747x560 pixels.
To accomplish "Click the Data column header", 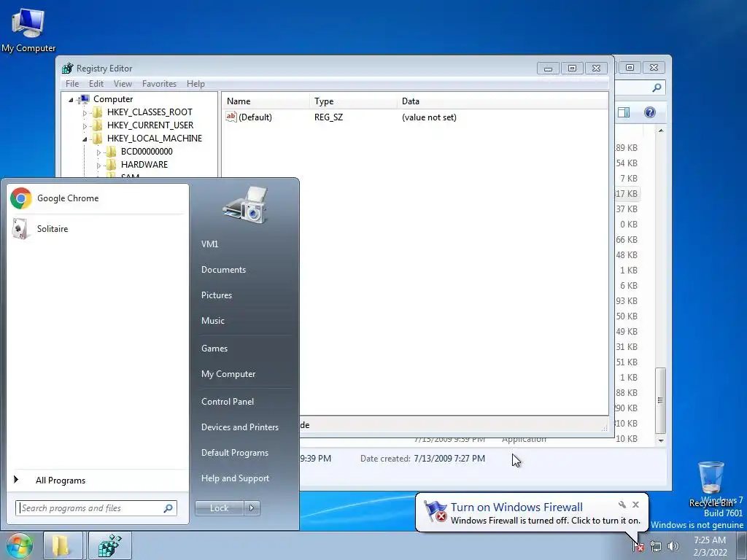I will [x=502, y=101].
